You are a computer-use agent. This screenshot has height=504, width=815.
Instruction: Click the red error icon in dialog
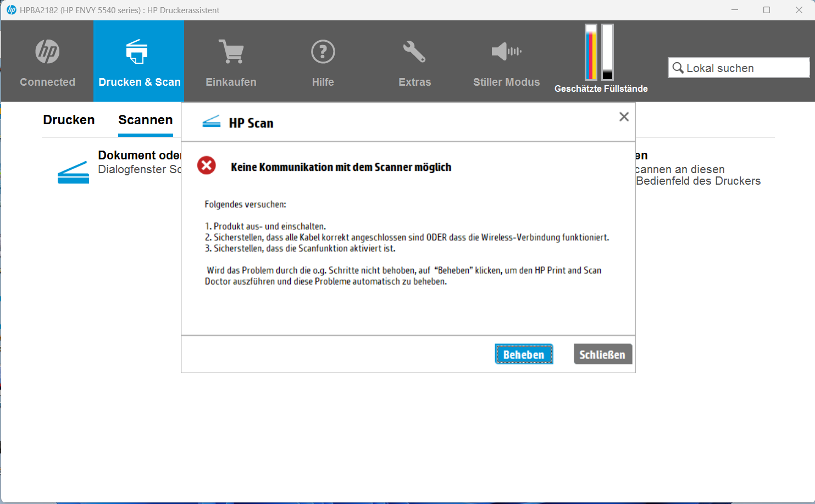[x=207, y=165]
